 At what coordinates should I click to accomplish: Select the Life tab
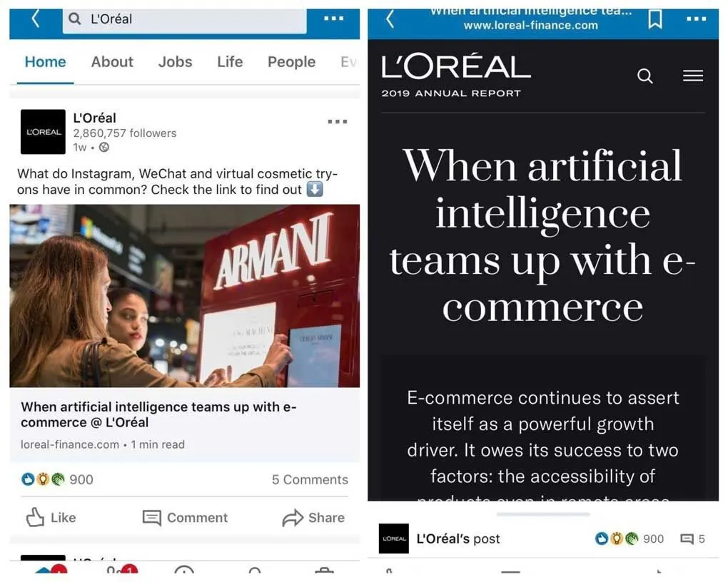(230, 62)
